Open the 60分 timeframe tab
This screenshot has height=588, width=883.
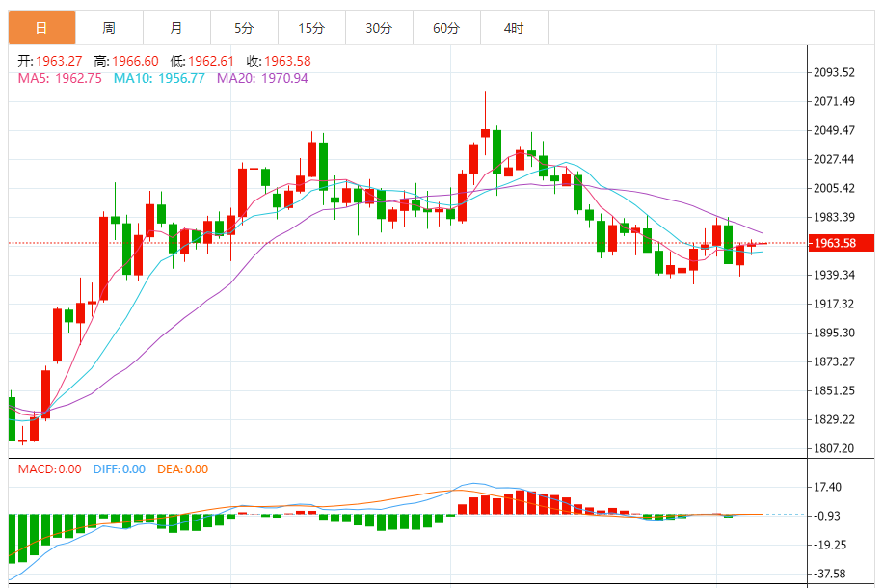pos(446,28)
